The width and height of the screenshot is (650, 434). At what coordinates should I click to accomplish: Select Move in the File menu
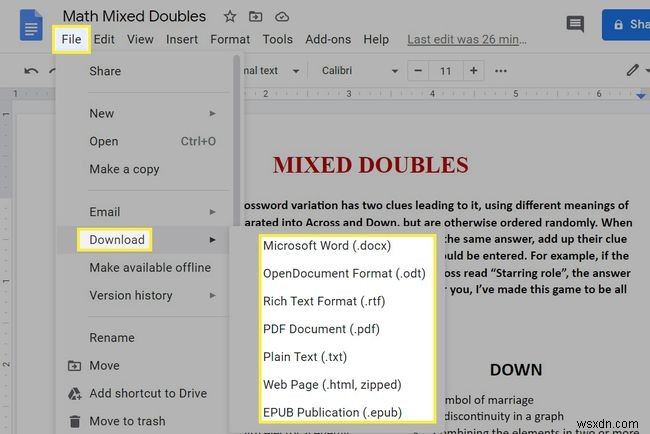(143, 366)
